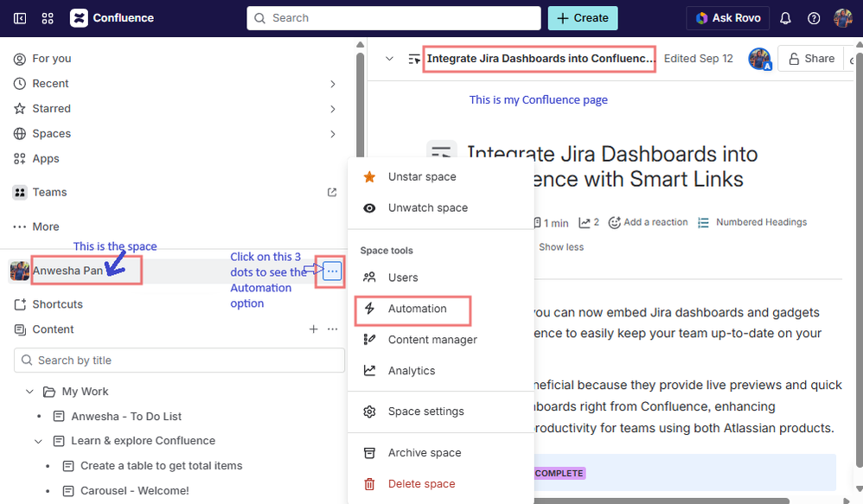Focus the Search by title field
This screenshot has height=504, width=863.
(179, 360)
